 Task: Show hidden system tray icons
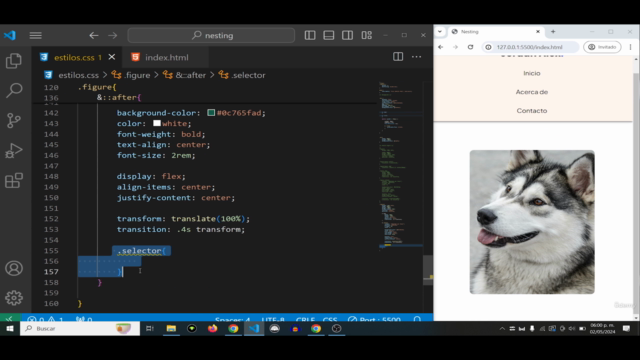click(x=502, y=329)
